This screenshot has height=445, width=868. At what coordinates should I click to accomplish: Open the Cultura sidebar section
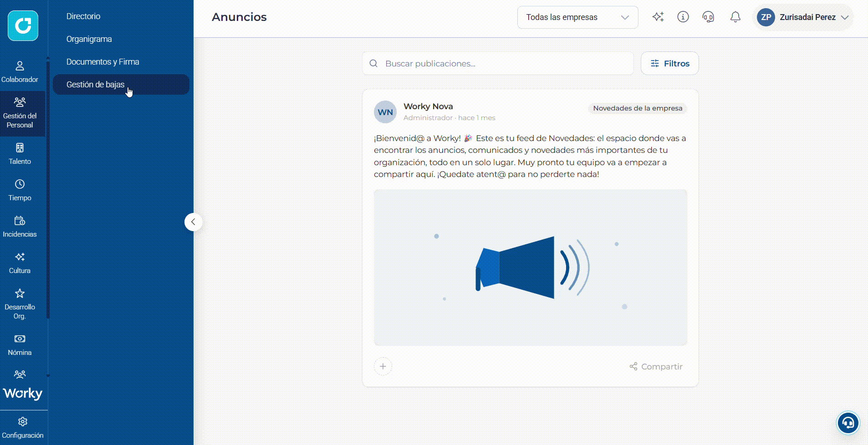tap(20, 263)
